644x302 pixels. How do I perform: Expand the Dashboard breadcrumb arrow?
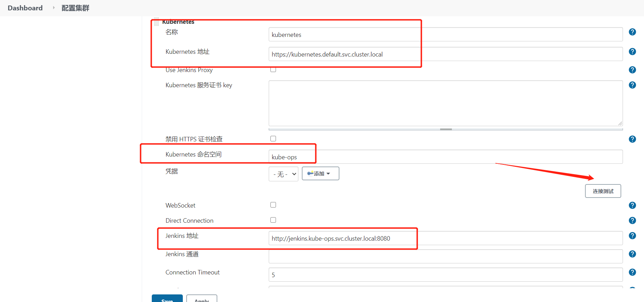pos(54,8)
